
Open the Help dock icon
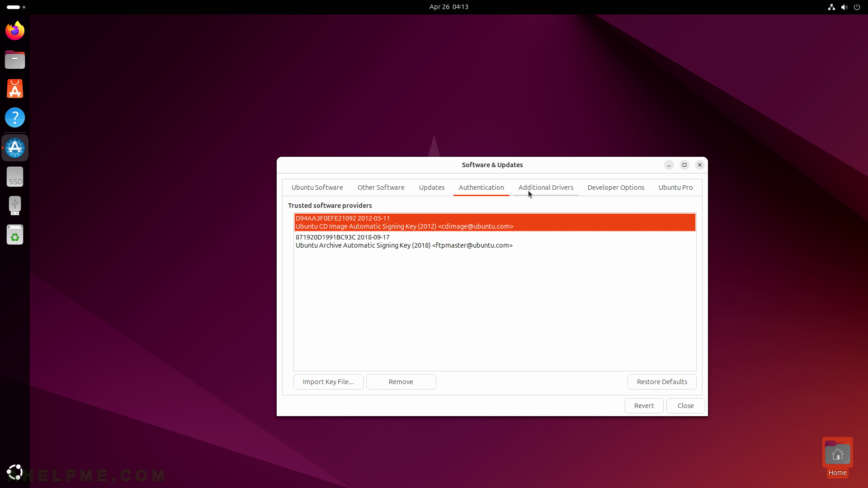pos(15,117)
